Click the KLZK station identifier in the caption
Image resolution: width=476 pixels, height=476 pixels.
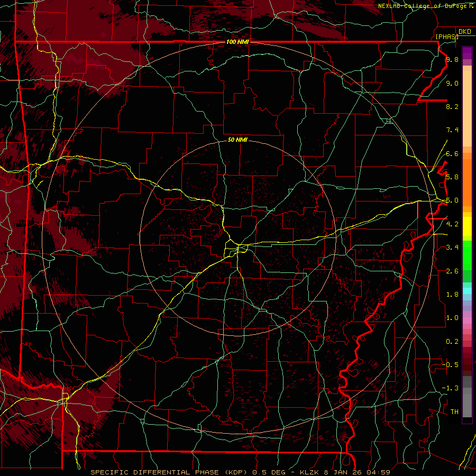(310, 472)
